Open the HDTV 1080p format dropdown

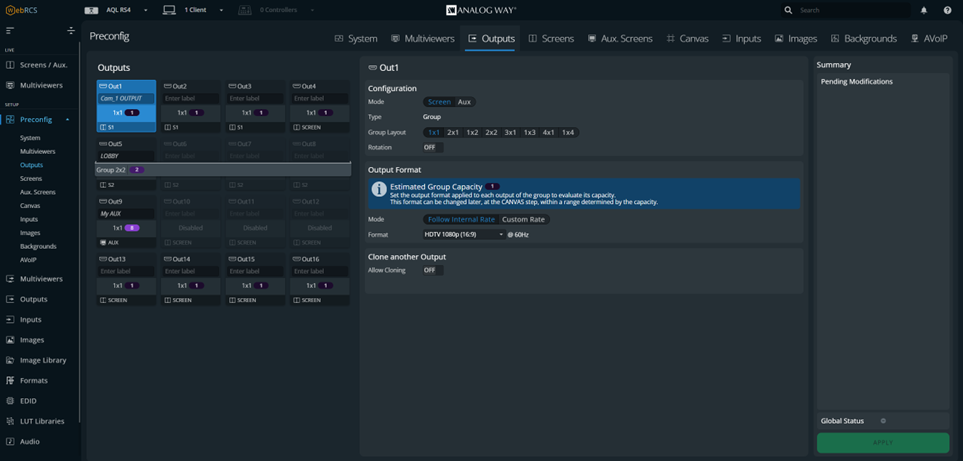pos(463,234)
